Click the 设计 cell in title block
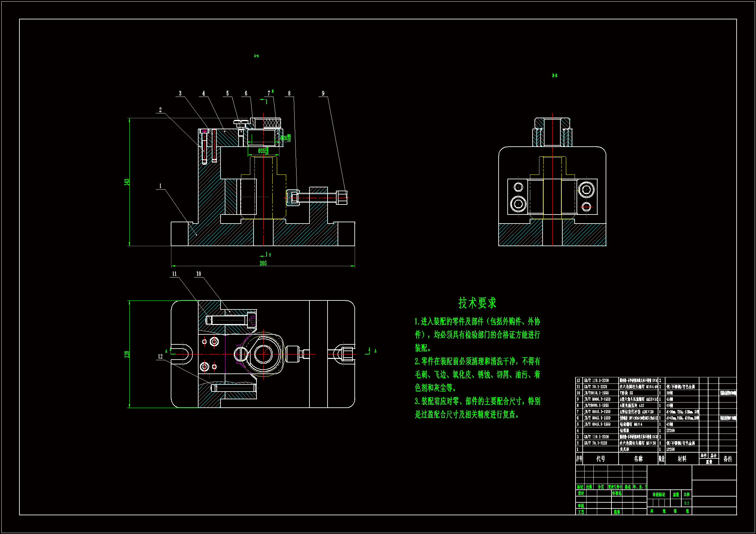The image size is (756, 534). coord(581,493)
